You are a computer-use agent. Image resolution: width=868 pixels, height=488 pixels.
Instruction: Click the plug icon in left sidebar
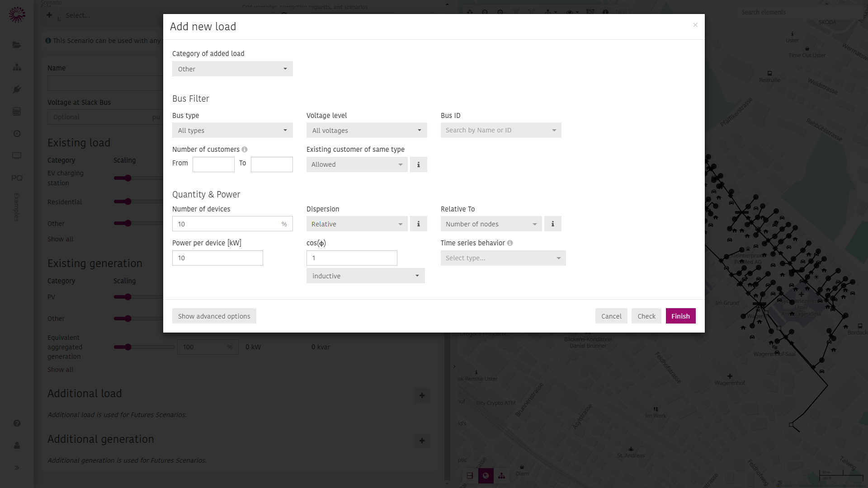(17, 89)
